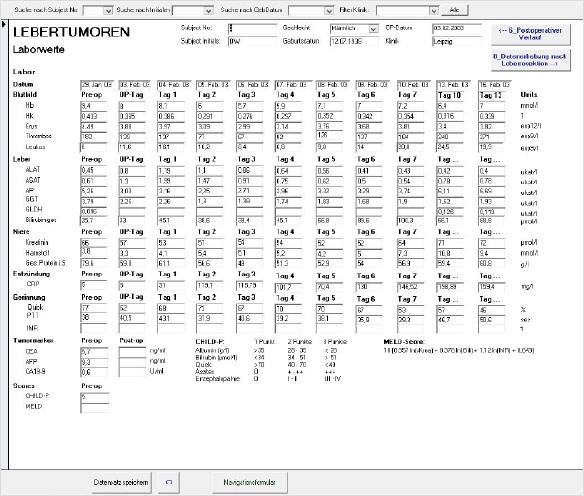Click the GGT value for Tag 6
This screenshot has height=496, width=584.
[x=368, y=201]
